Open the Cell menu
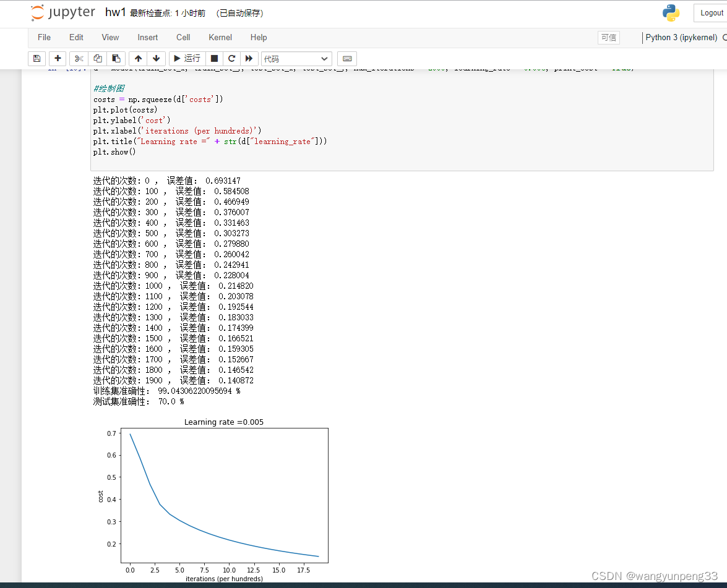 [183, 38]
